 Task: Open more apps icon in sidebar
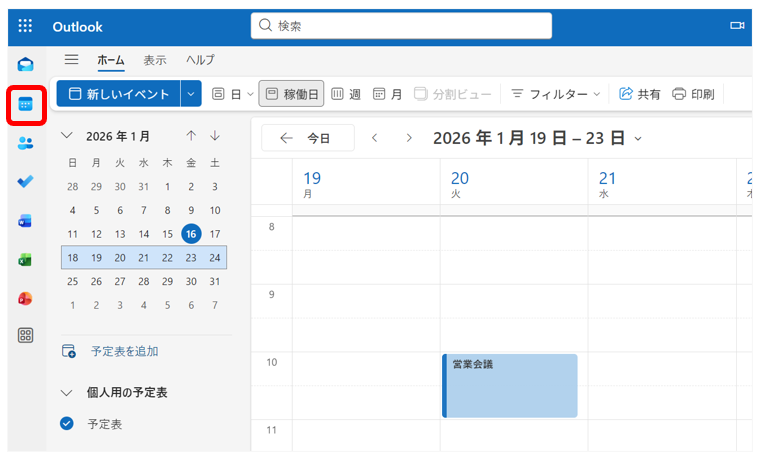[x=25, y=335]
